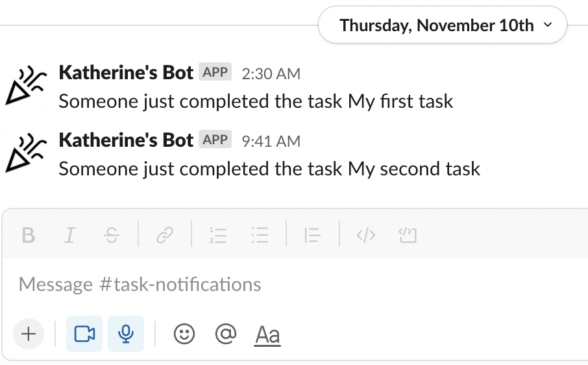Insert a link in the message
588x365 pixels.
coord(165,235)
